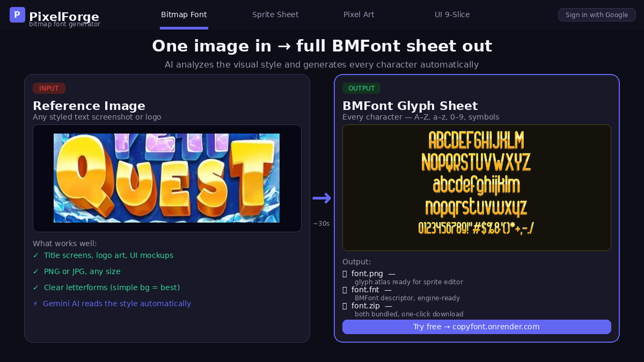This screenshot has width=644, height=362.
Task: Switch to the Sprite Sheet tab
Action: 275,14
